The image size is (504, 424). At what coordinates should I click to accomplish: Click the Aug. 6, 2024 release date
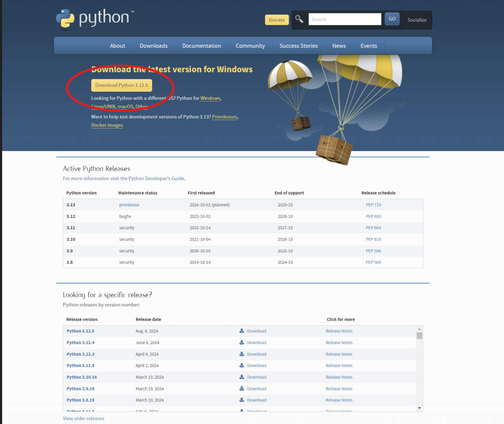tap(147, 331)
